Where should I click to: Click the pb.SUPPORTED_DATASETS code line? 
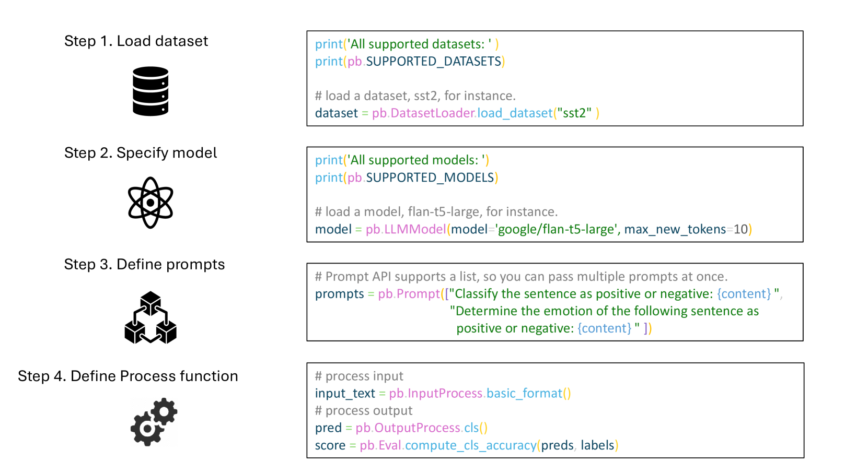tap(410, 61)
